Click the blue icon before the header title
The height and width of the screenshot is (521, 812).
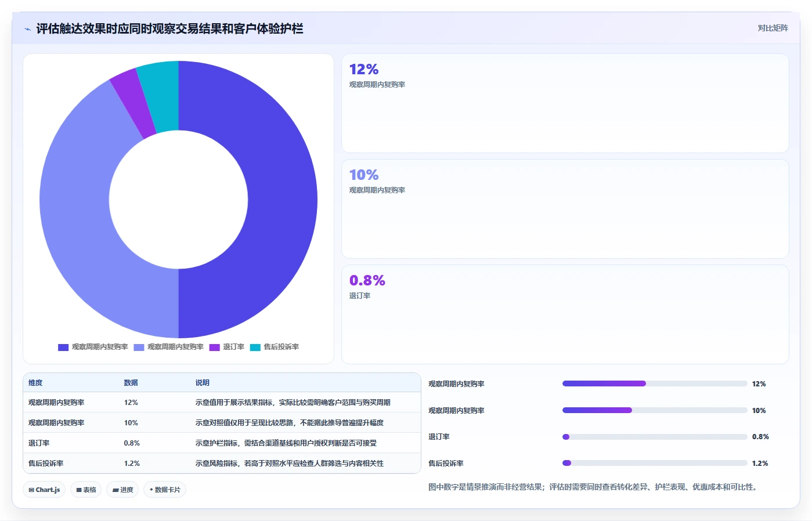tap(27, 29)
